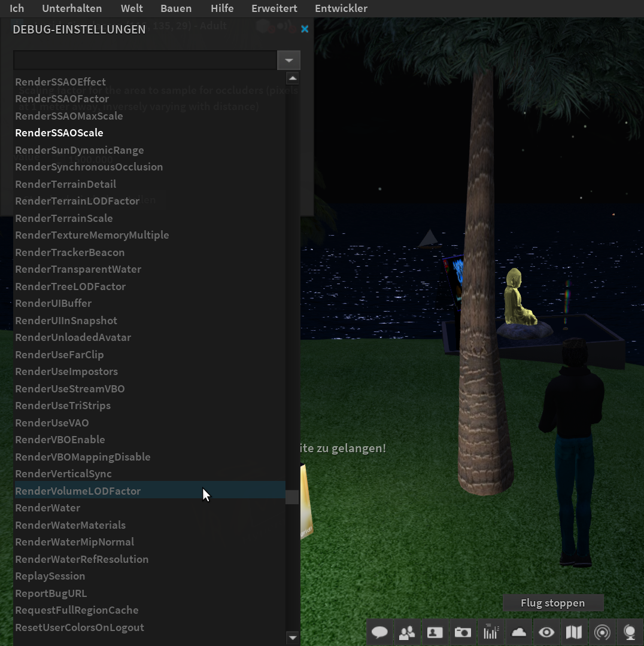The height and width of the screenshot is (646, 644).
Task: Open the chat speech bubble icon
Action: [x=379, y=632]
